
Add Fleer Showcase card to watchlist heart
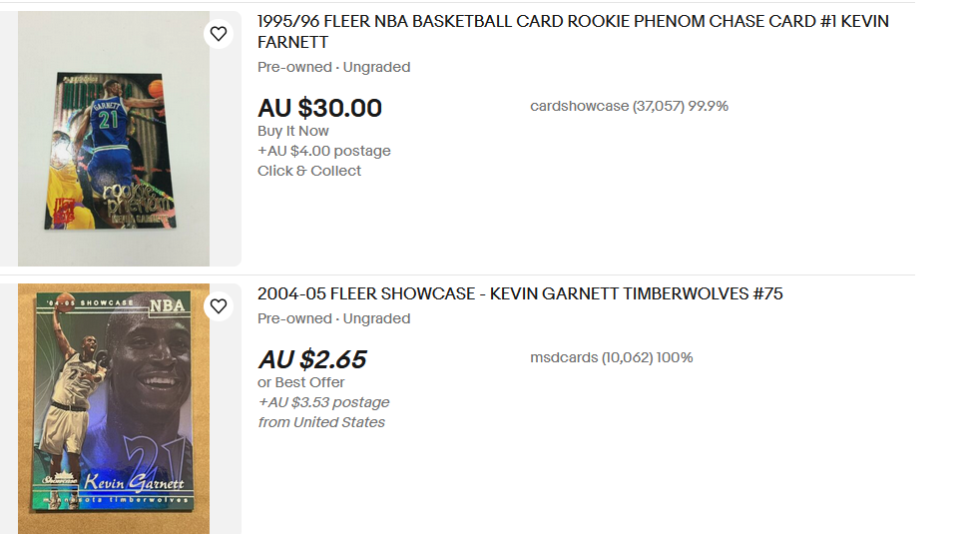click(219, 306)
